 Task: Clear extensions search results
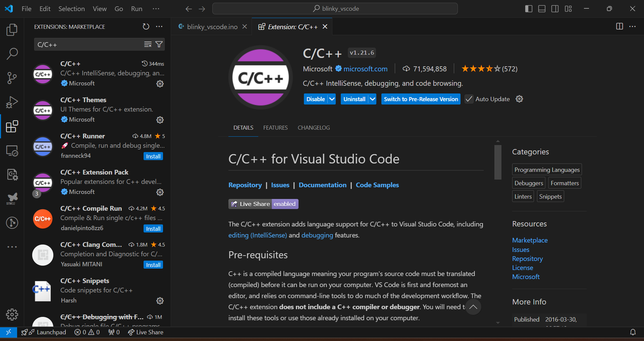tap(148, 45)
